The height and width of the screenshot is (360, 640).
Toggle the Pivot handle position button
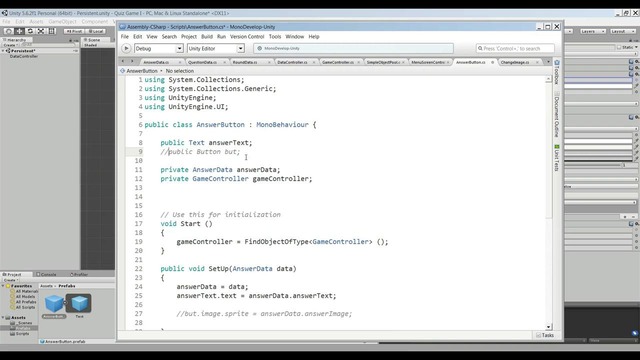74,31
